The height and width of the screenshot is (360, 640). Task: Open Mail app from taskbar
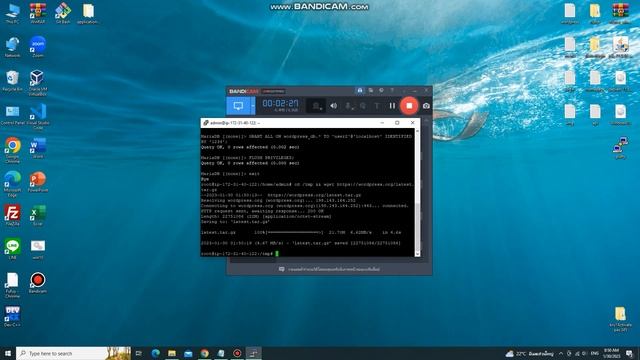[x=188, y=353]
